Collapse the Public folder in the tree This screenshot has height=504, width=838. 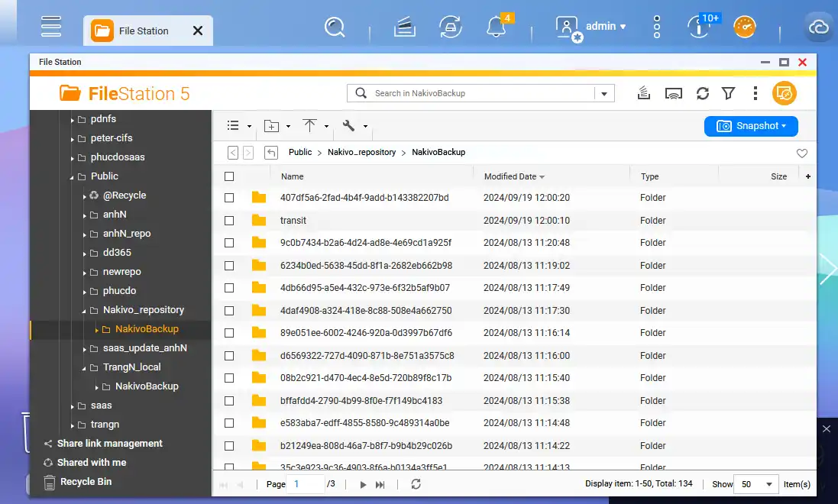click(x=72, y=177)
